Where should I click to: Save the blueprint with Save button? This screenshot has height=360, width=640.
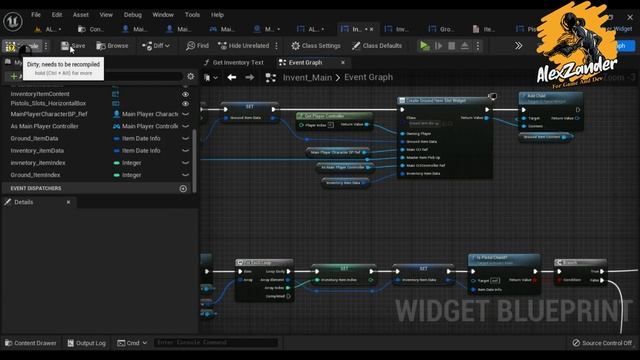pos(73,46)
